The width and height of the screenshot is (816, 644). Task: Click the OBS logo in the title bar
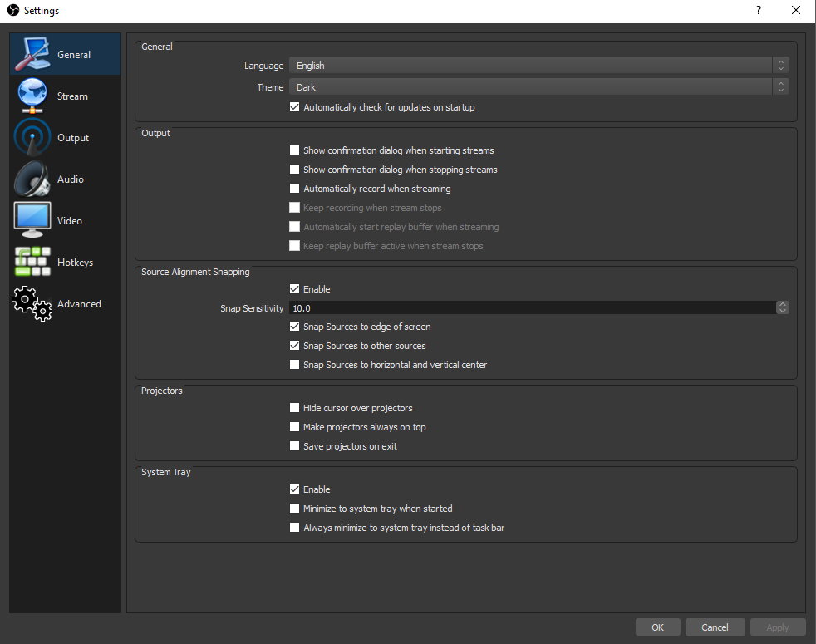pyautogui.click(x=12, y=11)
